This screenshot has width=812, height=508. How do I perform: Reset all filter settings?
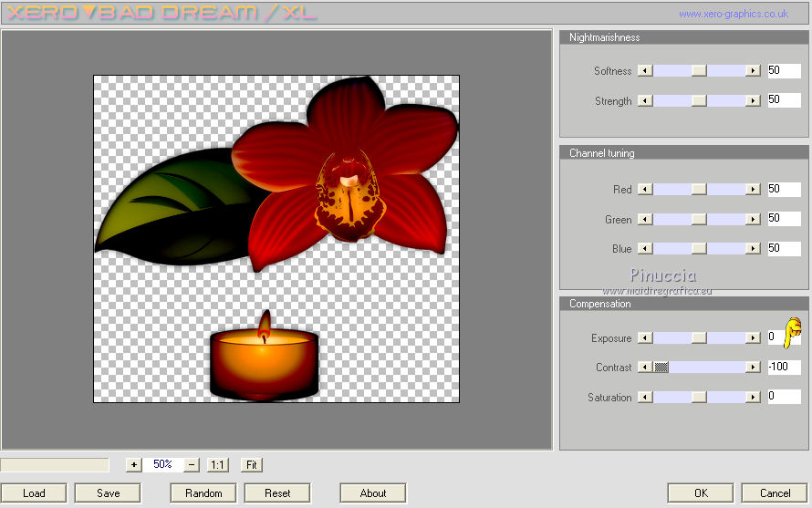[x=277, y=493]
